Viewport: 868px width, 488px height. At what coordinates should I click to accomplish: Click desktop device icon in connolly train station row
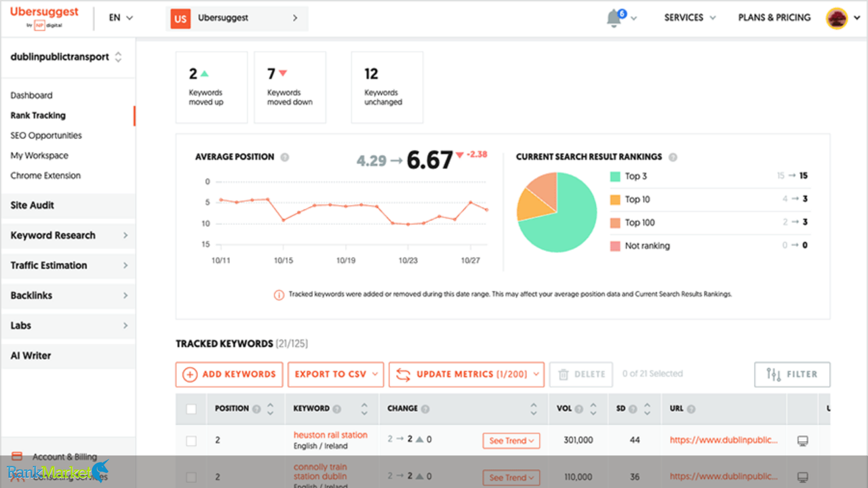click(803, 476)
